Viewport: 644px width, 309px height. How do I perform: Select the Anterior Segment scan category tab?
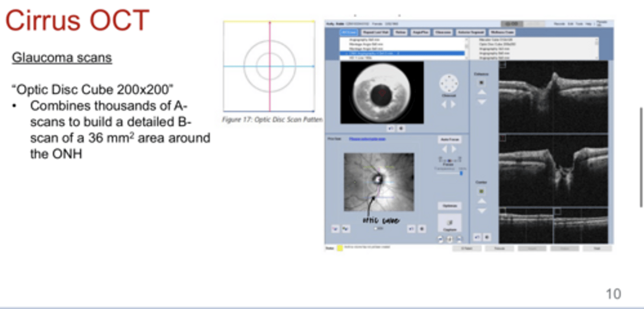(x=471, y=33)
